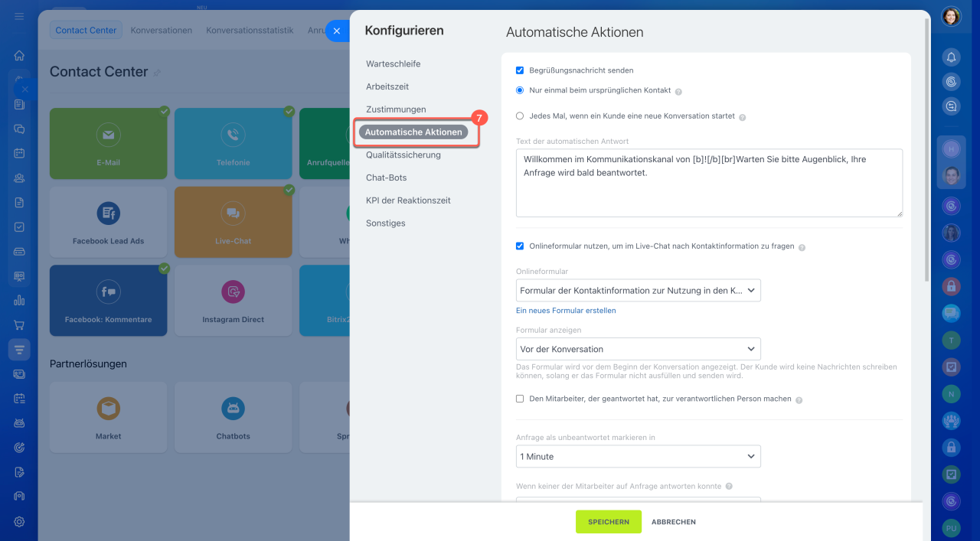
Task: Open the Telefonie channel card
Action: pyautogui.click(x=233, y=144)
